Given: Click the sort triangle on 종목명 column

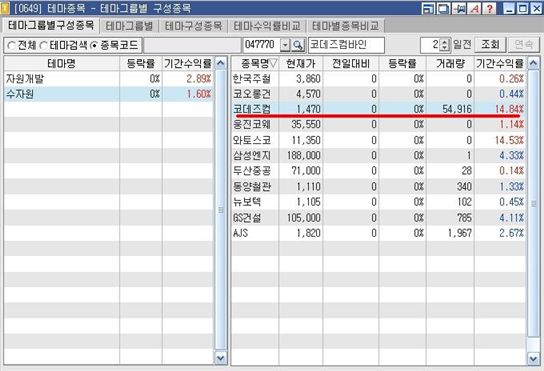Looking at the screenshot, I should [x=273, y=64].
